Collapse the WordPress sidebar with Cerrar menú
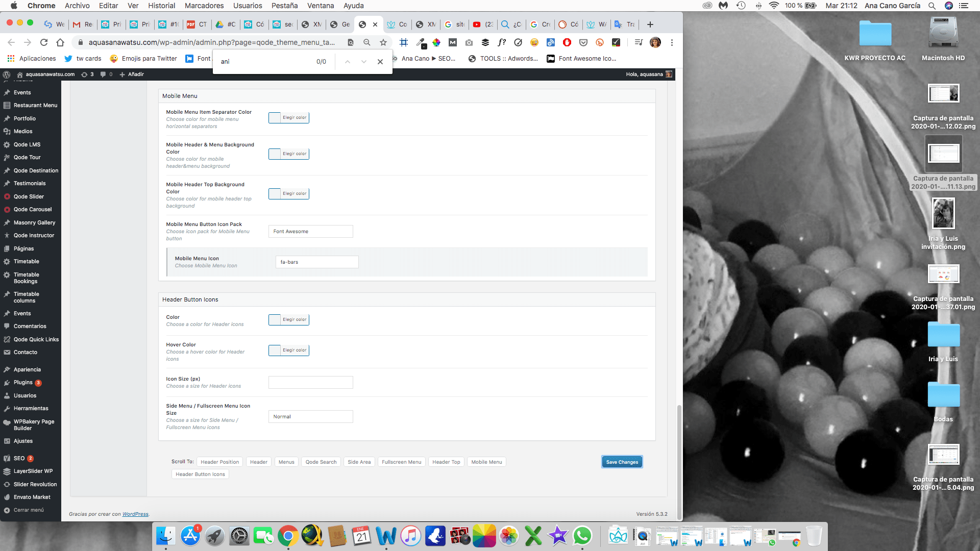This screenshot has width=980, height=551. click(x=29, y=510)
